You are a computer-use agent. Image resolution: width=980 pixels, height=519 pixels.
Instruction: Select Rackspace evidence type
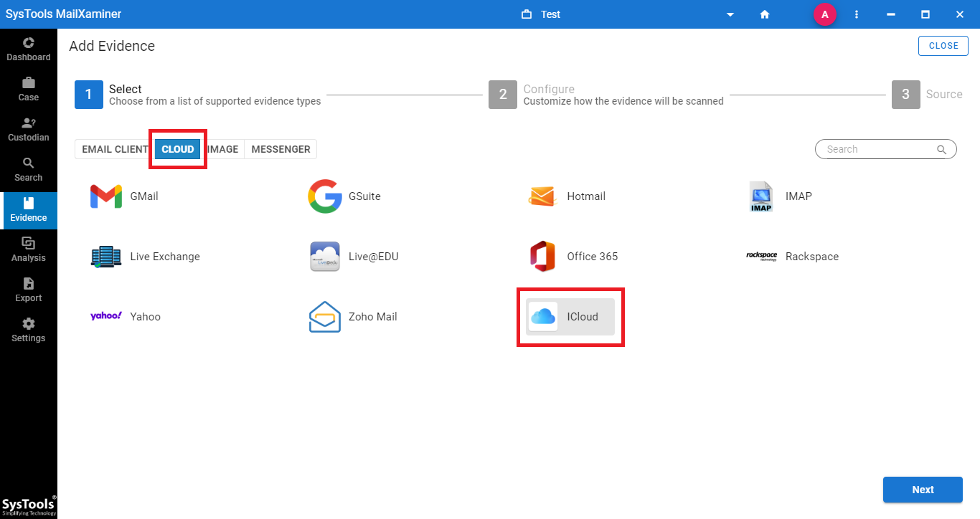793,257
